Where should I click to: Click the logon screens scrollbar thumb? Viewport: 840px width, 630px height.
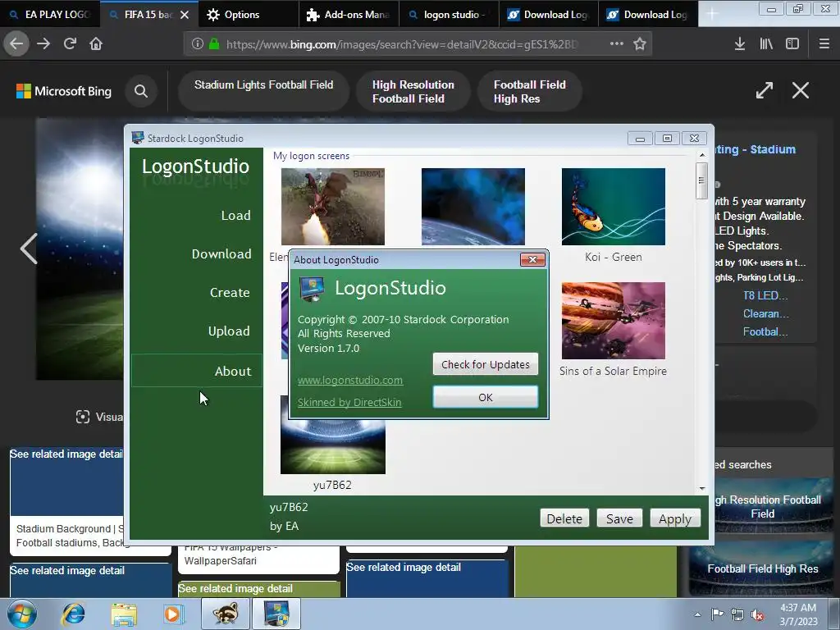tap(702, 180)
